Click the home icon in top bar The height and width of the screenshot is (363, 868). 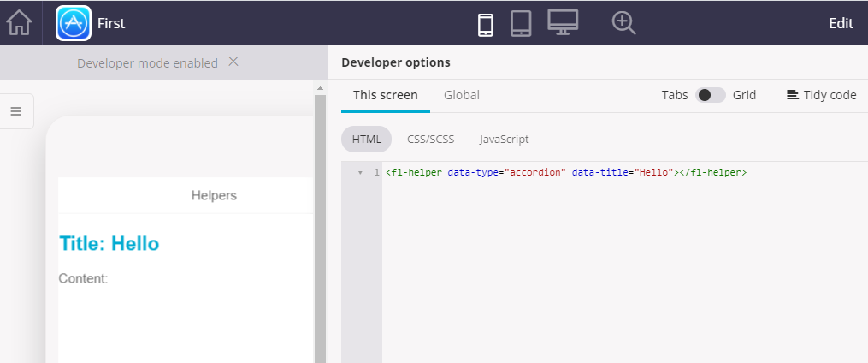[x=19, y=23]
